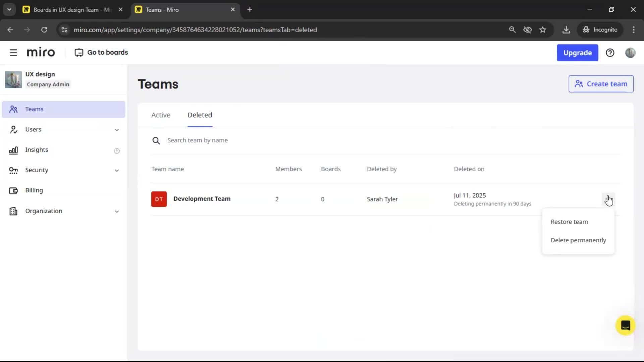Go back in browser history
644x362 pixels.
tap(10, 30)
